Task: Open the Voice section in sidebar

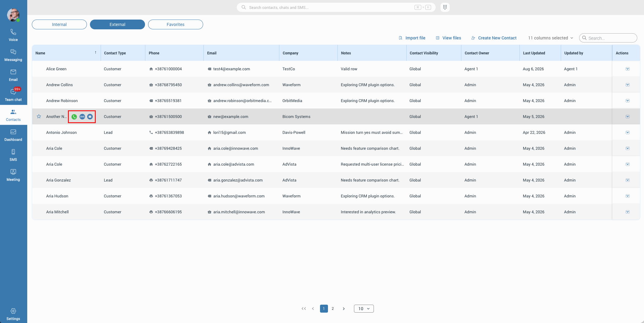Action: click(13, 35)
